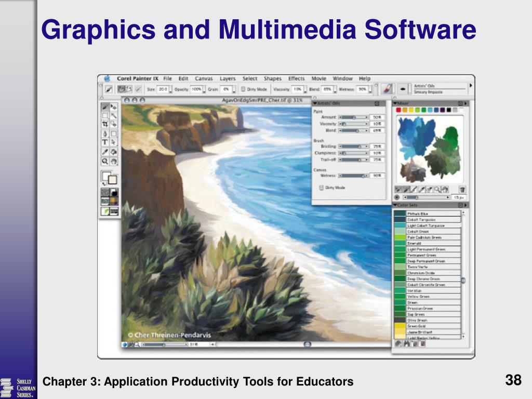Viewport: 532px width, 399px height.
Task: Select the Mixer palette pan hand tool
Action: [445, 189]
